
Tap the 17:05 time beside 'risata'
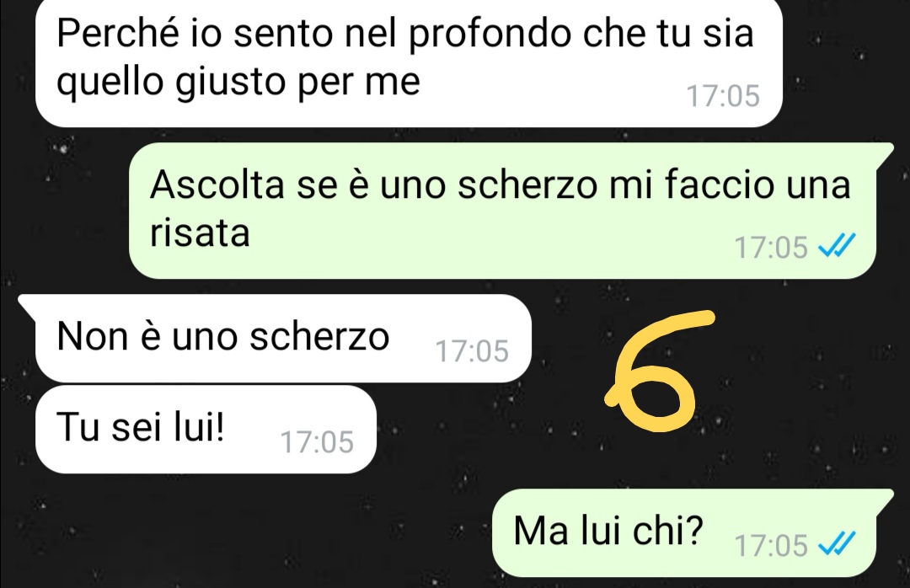(x=771, y=248)
